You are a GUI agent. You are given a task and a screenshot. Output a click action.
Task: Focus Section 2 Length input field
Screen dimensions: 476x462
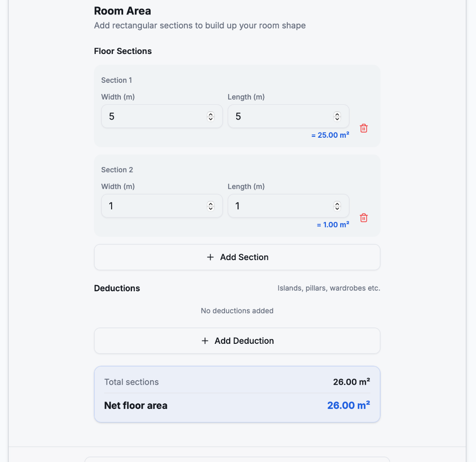point(288,206)
